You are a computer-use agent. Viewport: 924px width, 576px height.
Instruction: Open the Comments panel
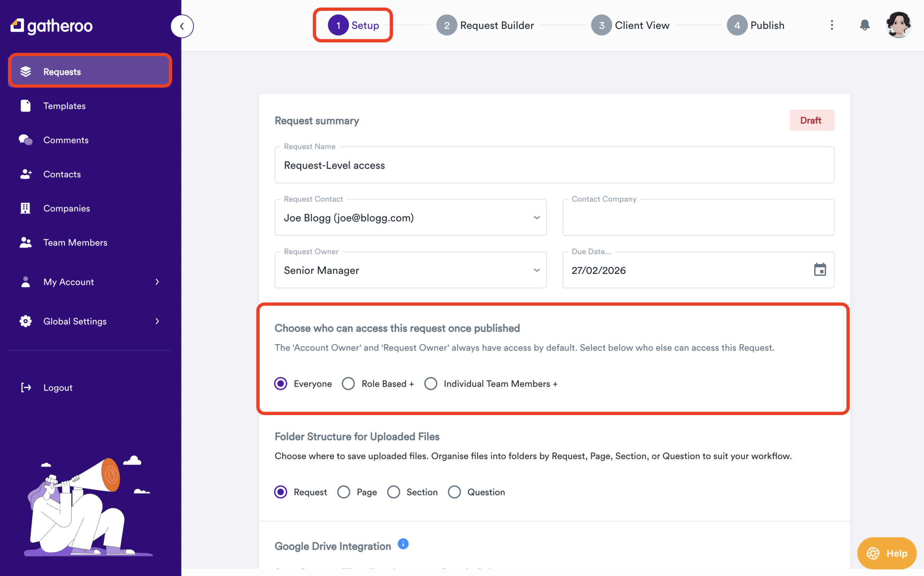[x=66, y=140]
